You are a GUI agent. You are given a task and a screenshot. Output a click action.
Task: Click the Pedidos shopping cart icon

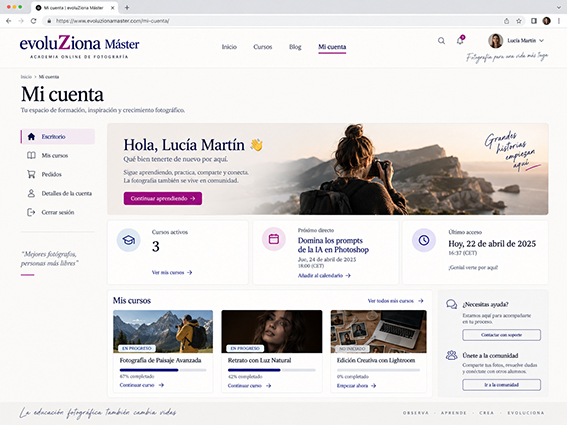click(x=31, y=174)
